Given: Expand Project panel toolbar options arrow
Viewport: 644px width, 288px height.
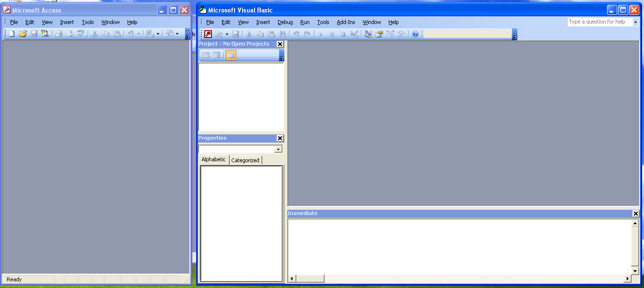Looking at the screenshot, I should tap(282, 56).
